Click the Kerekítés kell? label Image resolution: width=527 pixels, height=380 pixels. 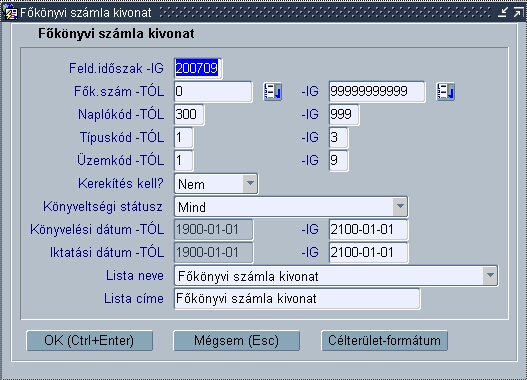pos(121,184)
